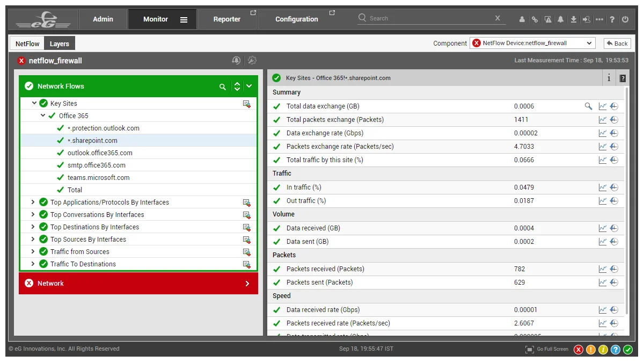Expand Top Conversations By Interfaces node
Screen dimensions: 644x362
(33, 214)
